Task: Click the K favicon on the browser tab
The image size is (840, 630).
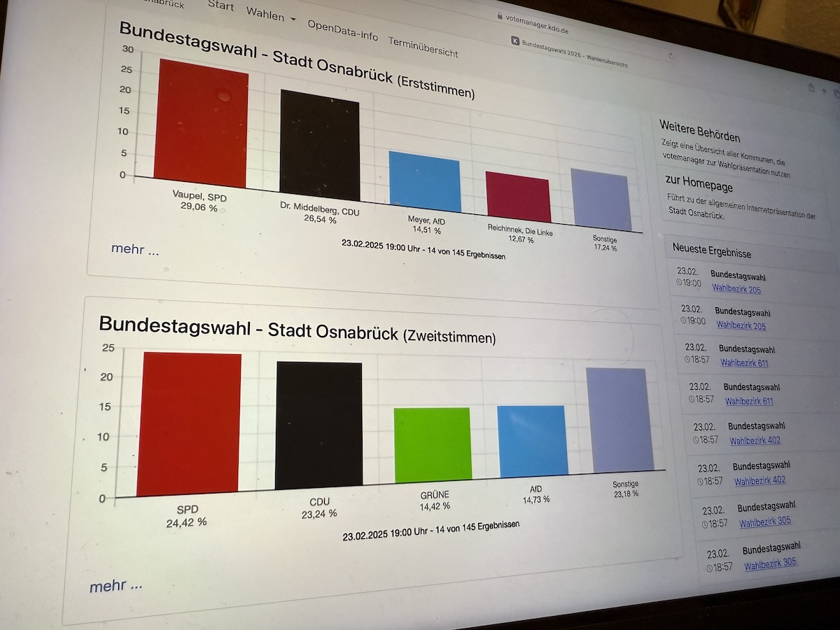Action: 516,41
